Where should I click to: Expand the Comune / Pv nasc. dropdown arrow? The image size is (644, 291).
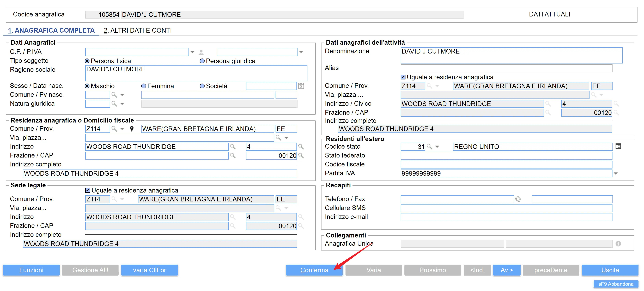click(122, 95)
